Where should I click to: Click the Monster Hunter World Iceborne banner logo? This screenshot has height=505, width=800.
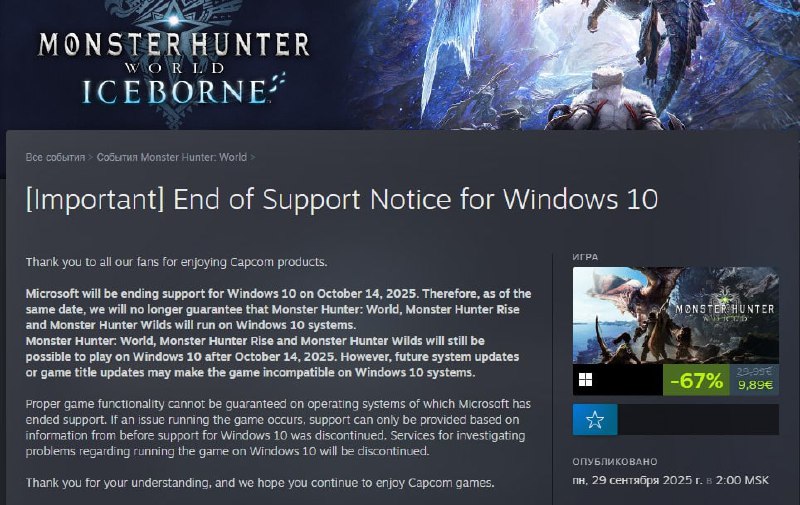click(173, 66)
